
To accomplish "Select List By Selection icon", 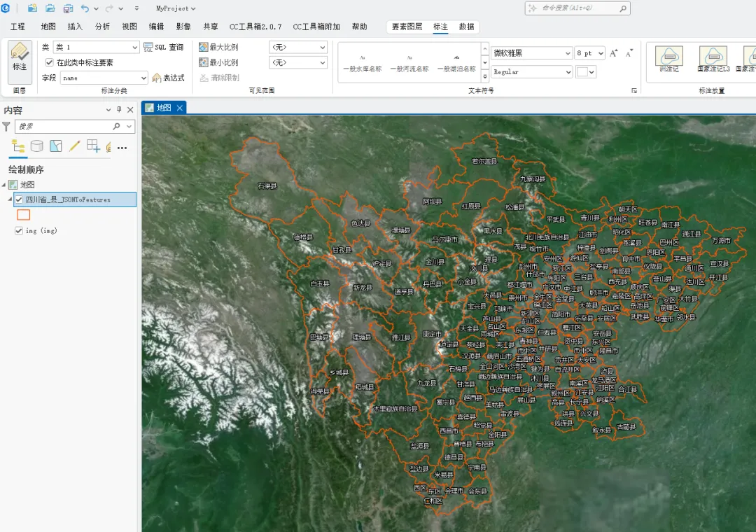I will click(x=55, y=146).
